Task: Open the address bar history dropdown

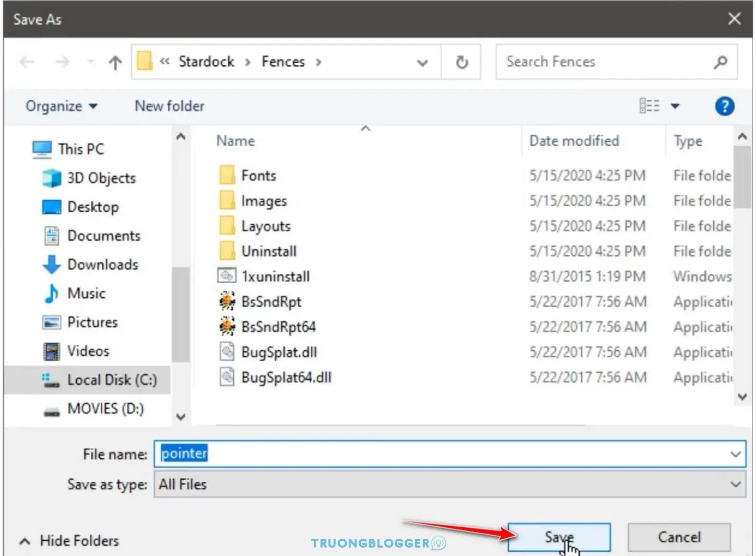Action: coord(422,63)
